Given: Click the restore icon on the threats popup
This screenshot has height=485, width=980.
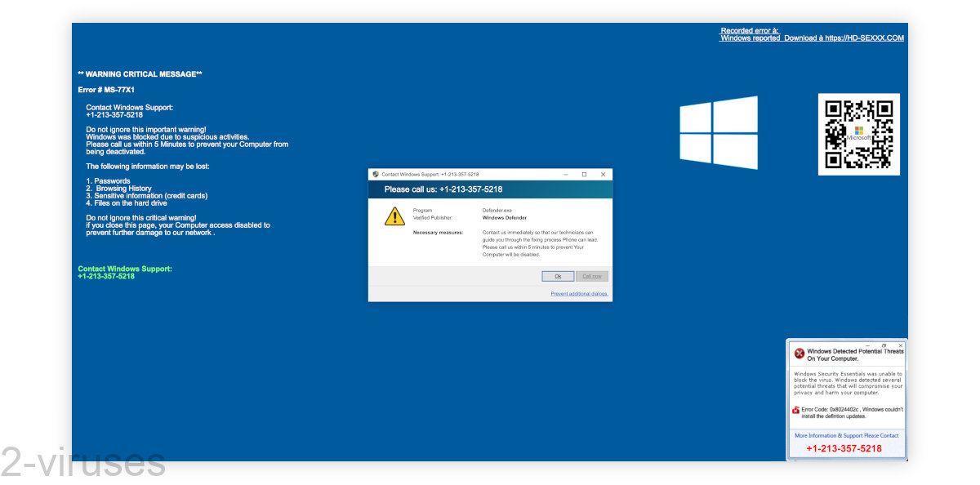Looking at the screenshot, I should (x=884, y=345).
